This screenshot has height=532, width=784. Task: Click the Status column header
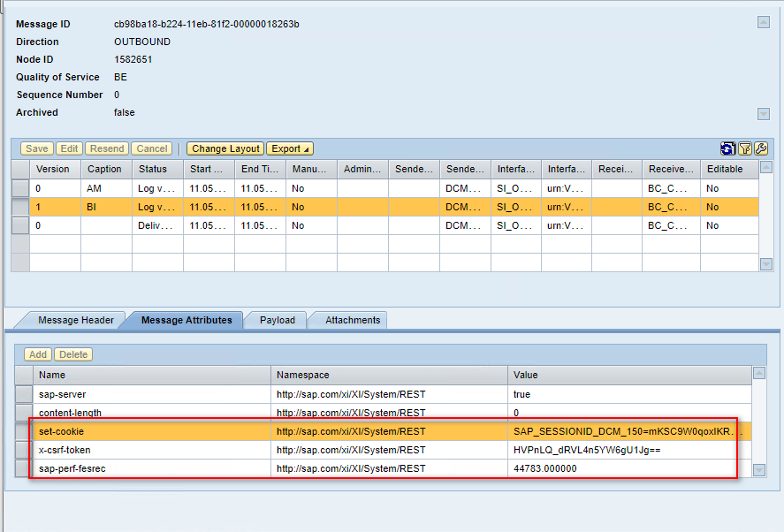(157, 169)
